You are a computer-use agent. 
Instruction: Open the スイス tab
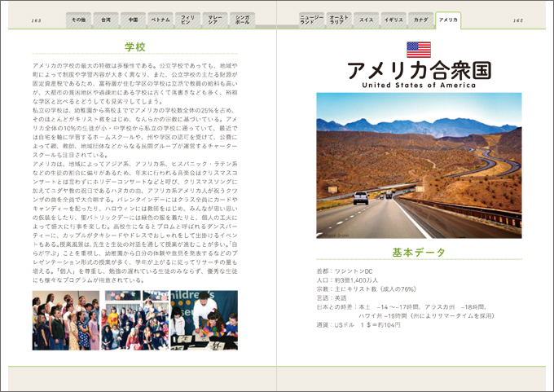[x=366, y=20]
